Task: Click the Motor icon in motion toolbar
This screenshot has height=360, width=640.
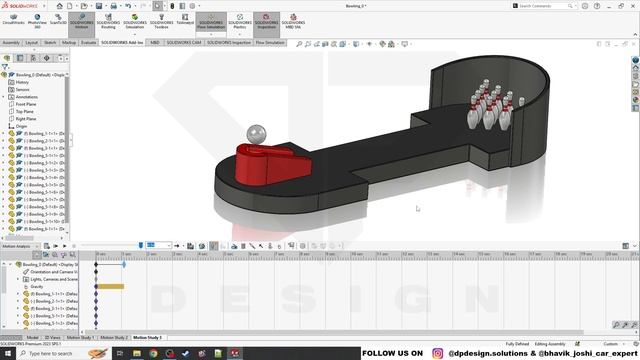Action: tap(234, 246)
